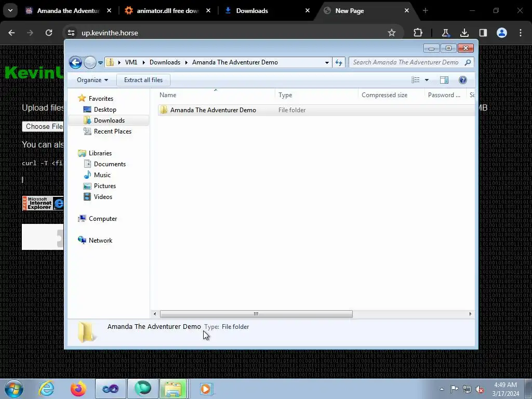
Task: Switch to the Downloads browser tab
Action: 267,11
